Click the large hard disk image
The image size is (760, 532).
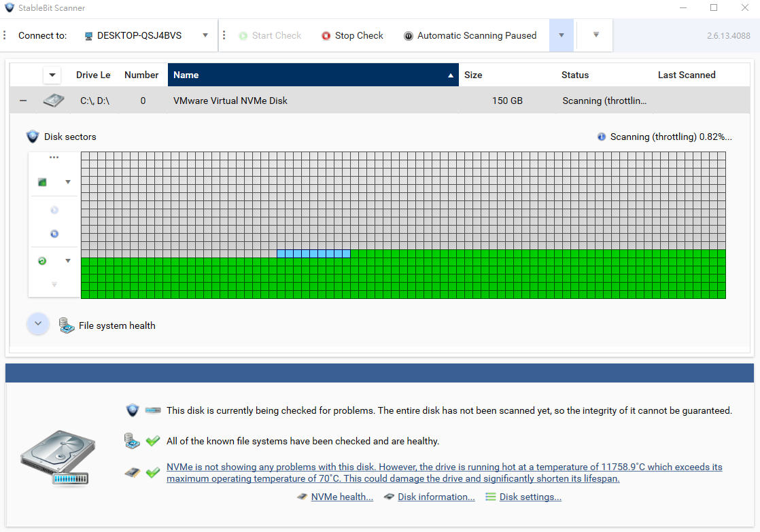point(58,457)
